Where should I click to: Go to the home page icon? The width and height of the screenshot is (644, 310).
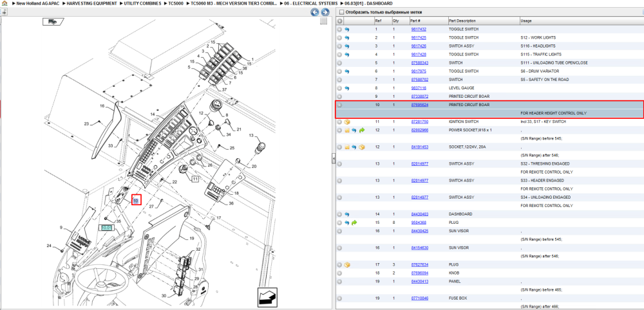point(5,3)
